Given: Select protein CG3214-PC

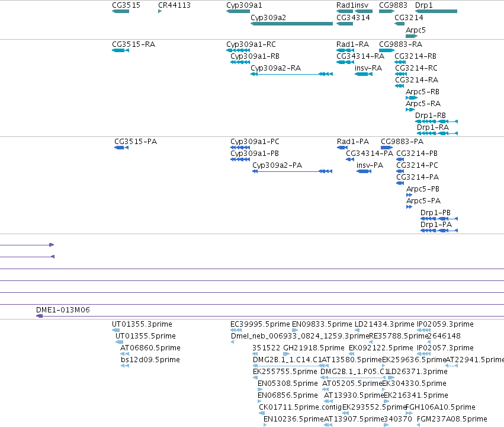Looking at the screenshot, I should point(417,165).
